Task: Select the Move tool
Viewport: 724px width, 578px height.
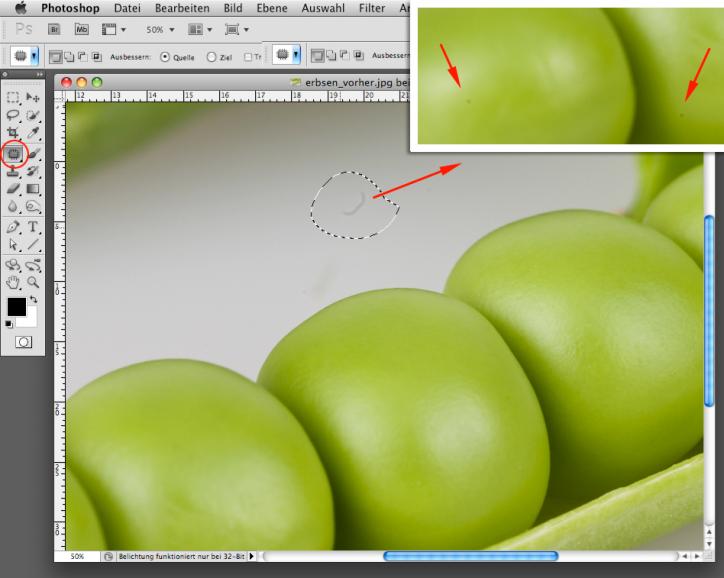Action: pos(33,97)
